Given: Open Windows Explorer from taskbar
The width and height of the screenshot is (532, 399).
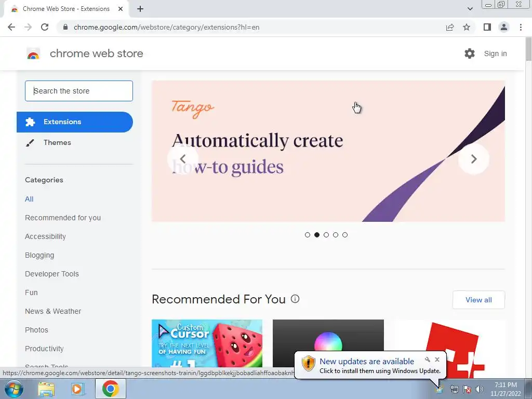Looking at the screenshot, I should (46, 389).
